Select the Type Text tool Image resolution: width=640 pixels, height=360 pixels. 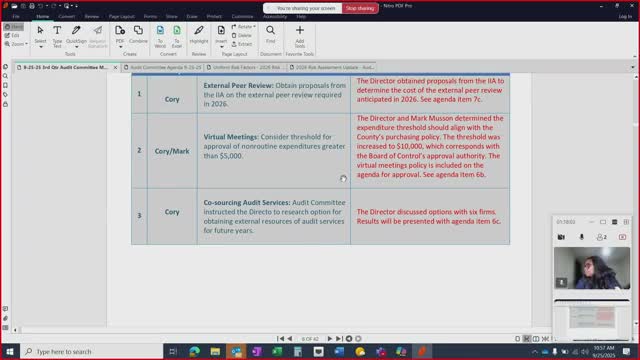(x=57, y=36)
